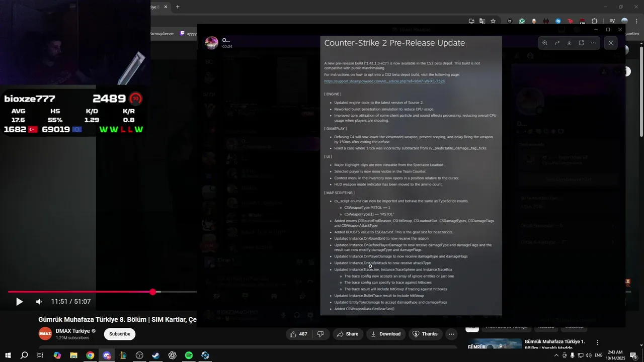Zoom into the Discord image preview
This screenshot has height=362, width=644.
pos(545,43)
